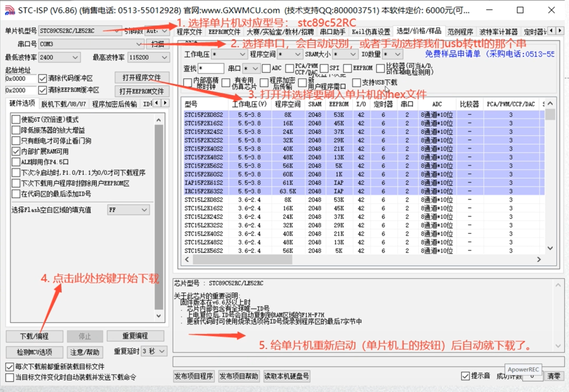Click 下载/编程 button

(34, 336)
